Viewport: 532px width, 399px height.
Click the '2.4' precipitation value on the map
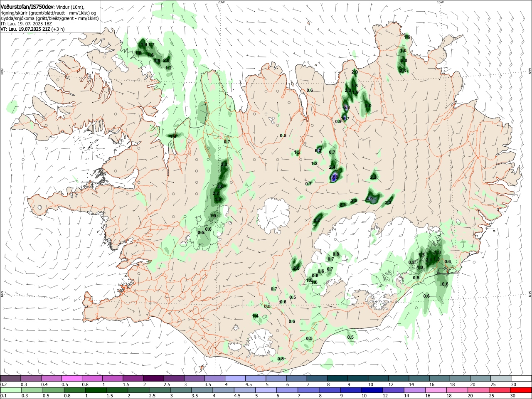pyautogui.click(x=332, y=167)
